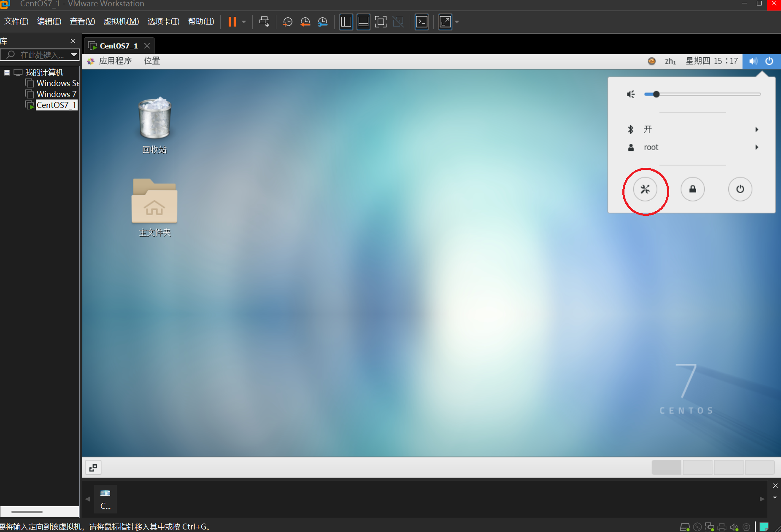This screenshot has width=781, height=532.
Task: Click the Unity mode toolbar icon
Action: [398, 22]
